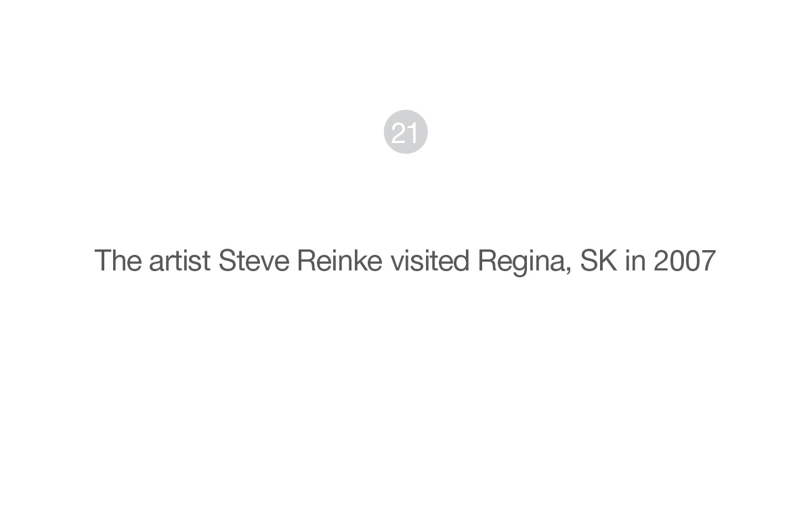Select the name "Steve"

tap(254, 260)
